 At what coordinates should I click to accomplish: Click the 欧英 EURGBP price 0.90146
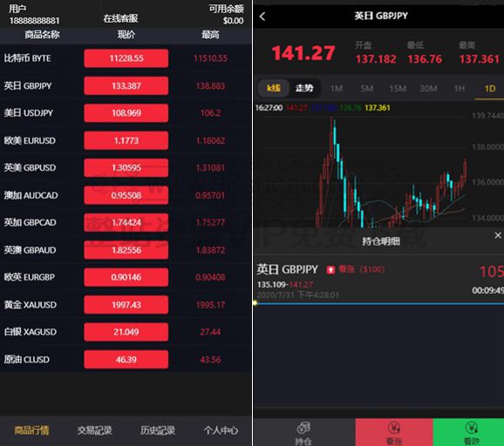126,277
